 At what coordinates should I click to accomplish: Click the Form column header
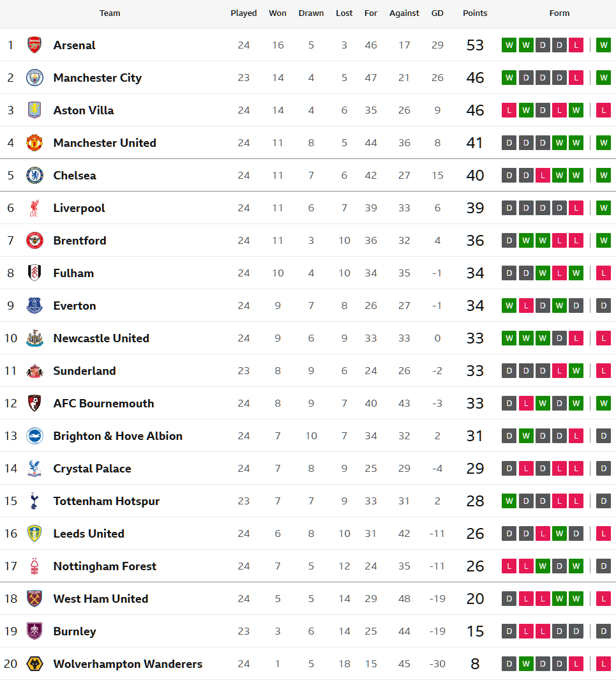pos(559,13)
